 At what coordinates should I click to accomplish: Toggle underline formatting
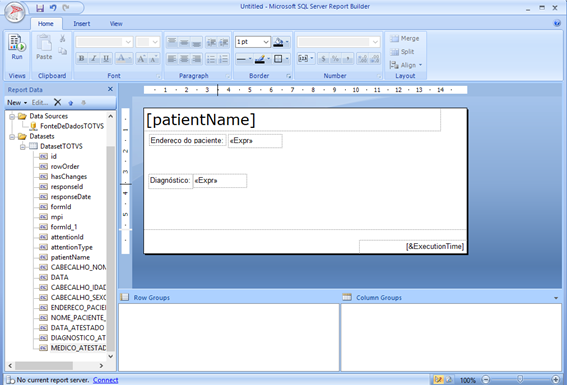click(x=106, y=58)
